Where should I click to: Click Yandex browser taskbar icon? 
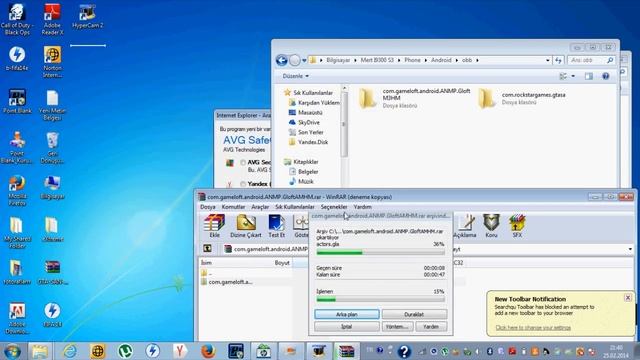(x=180, y=351)
